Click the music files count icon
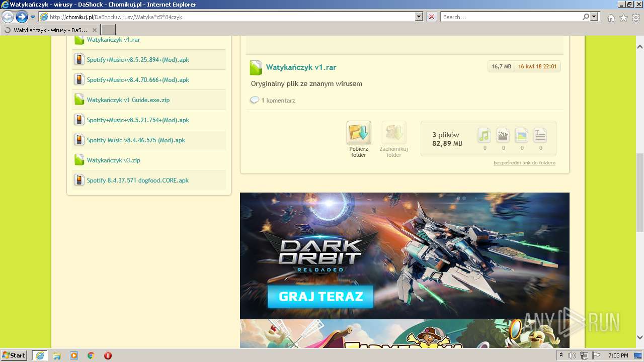The height and width of the screenshot is (362, 644). coord(485,135)
